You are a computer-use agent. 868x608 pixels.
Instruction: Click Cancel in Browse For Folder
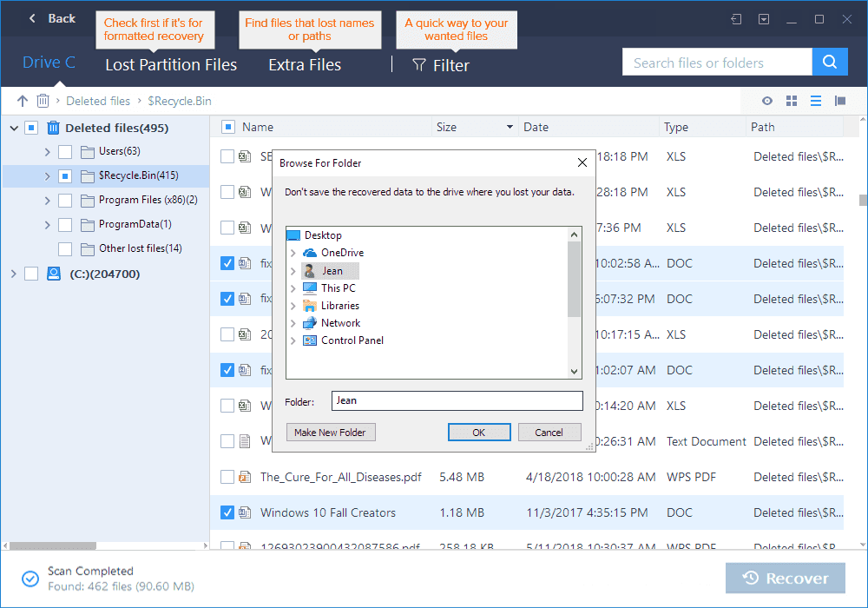click(x=549, y=433)
